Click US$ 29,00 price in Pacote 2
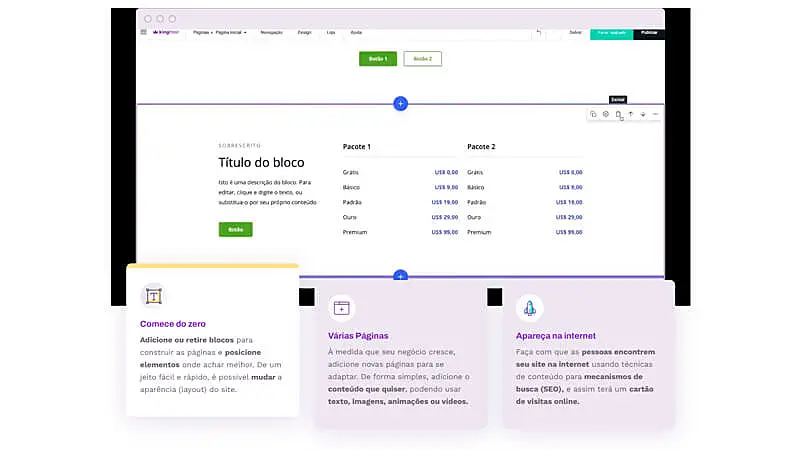The image size is (800, 450). pyautogui.click(x=569, y=217)
